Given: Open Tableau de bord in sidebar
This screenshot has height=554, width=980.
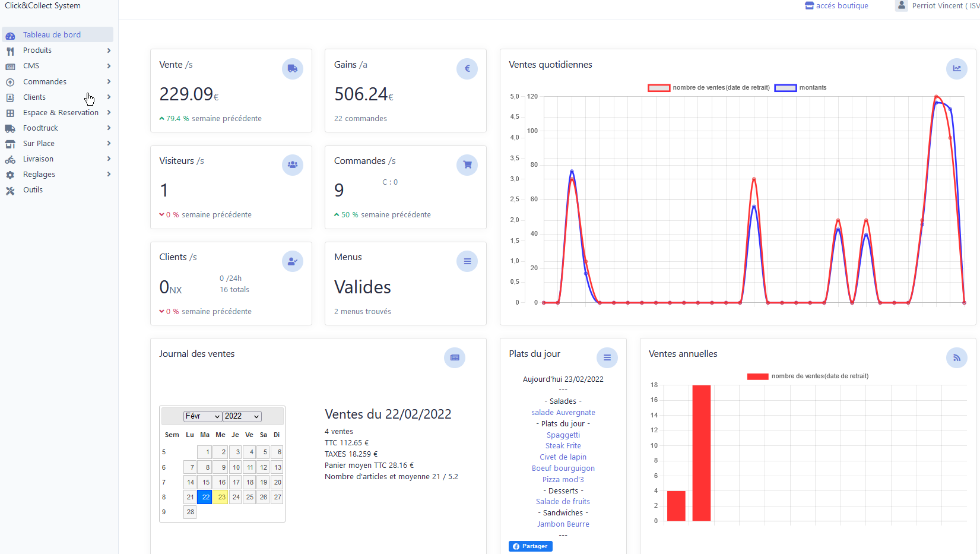Looking at the screenshot, I should pos(52,35).
